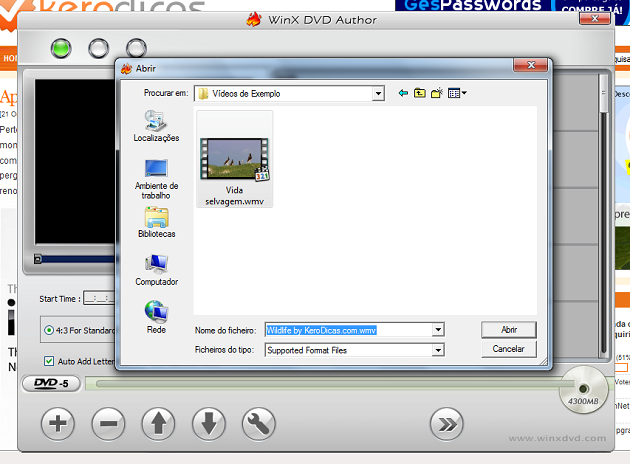Go up one folder level in the dialog

pos(419,93)
